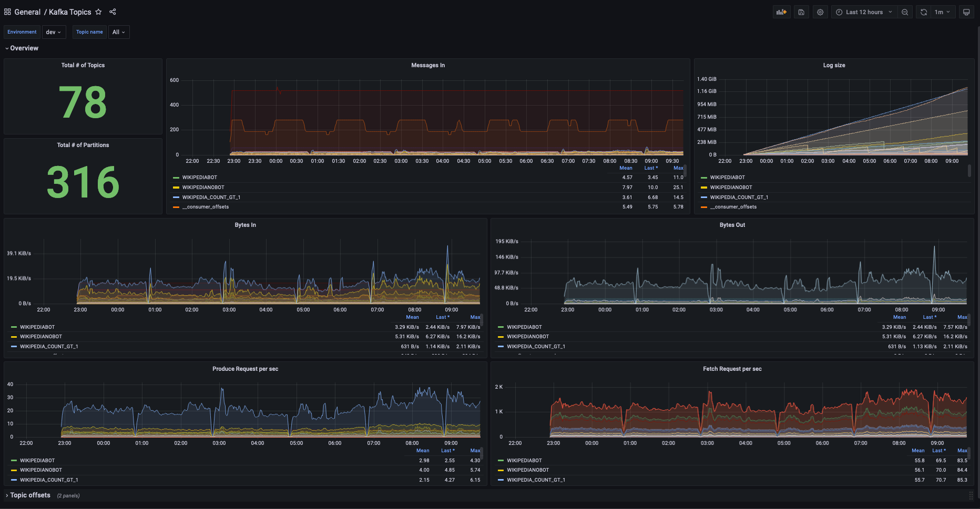The width and height of the screenshot is (980, 509).
Task: Toggle __consumer_offsets series in Log size legend
Action: (x=733, y=207)
